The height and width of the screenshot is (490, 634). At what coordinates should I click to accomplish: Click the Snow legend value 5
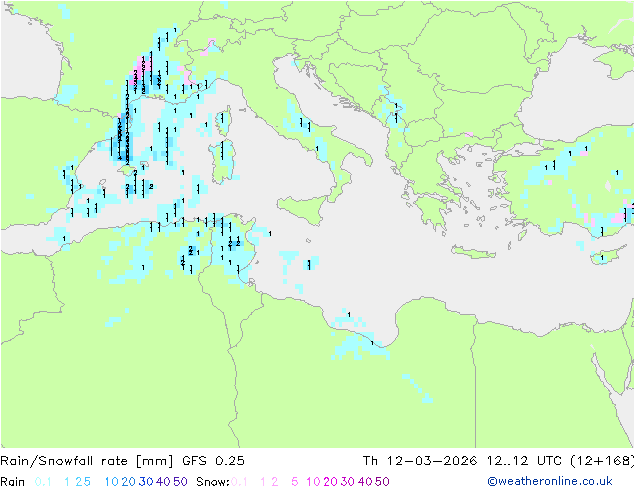pos(295,482)
